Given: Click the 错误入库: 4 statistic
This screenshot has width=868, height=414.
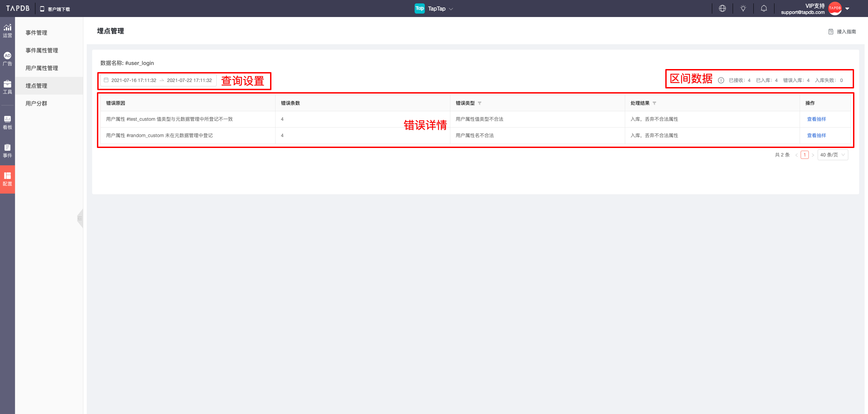Looking at the screenshot, I should [x=796, y=80].
